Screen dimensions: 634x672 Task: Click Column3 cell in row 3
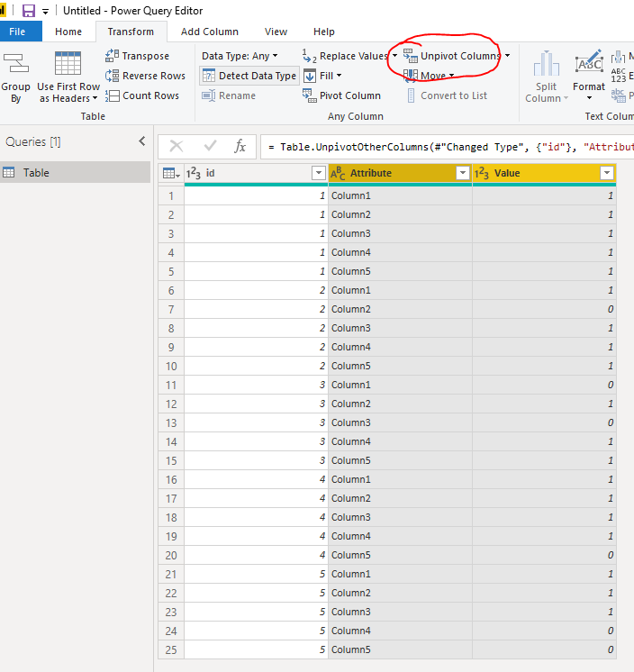[x=400, y=233]
